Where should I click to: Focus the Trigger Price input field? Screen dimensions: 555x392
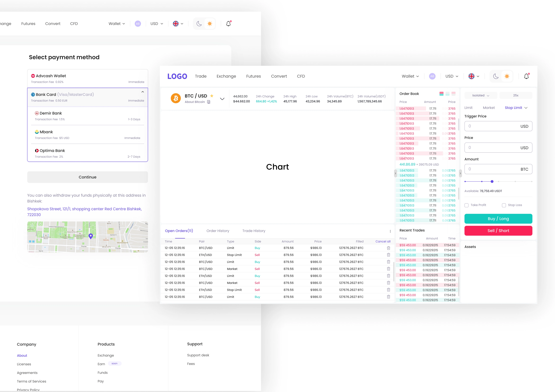498,126
